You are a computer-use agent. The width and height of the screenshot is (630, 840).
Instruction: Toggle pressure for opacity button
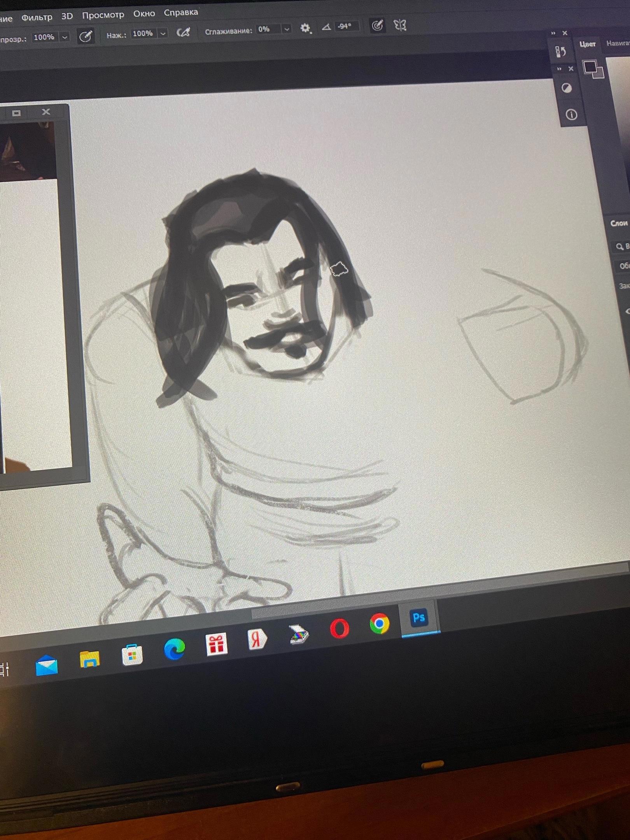85,36
